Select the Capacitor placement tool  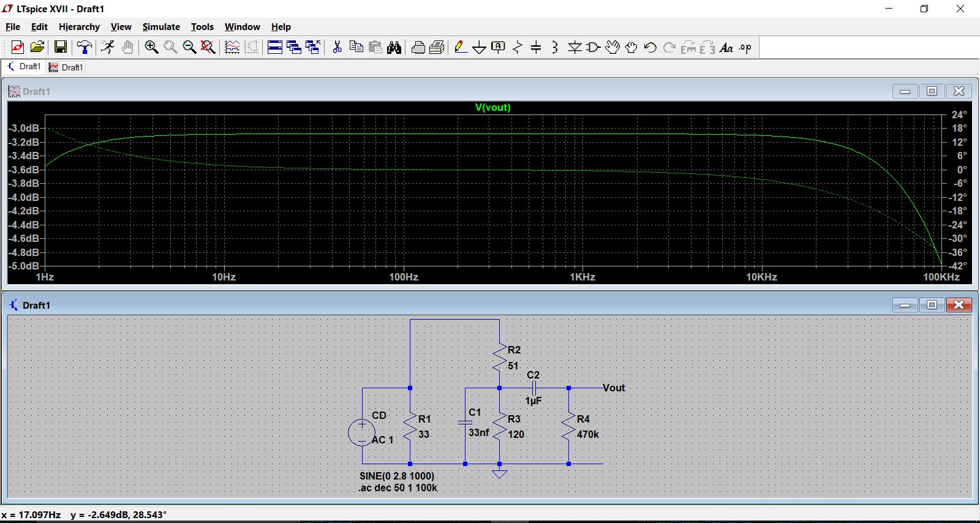(x=536, y=47)
